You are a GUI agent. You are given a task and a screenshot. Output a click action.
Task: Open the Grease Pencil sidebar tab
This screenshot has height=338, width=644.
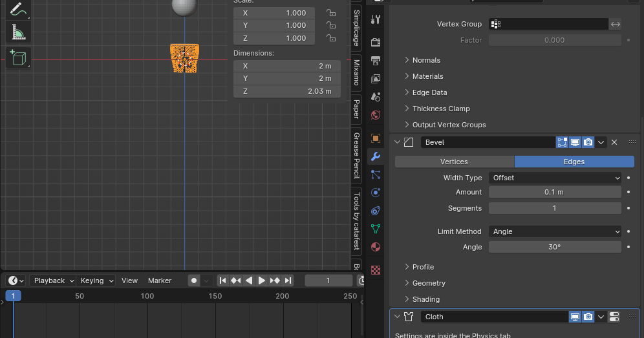tap(356, 155)
